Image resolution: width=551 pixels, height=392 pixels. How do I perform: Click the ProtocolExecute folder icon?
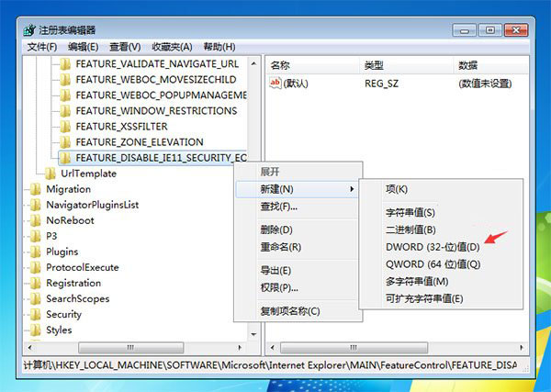36,267
